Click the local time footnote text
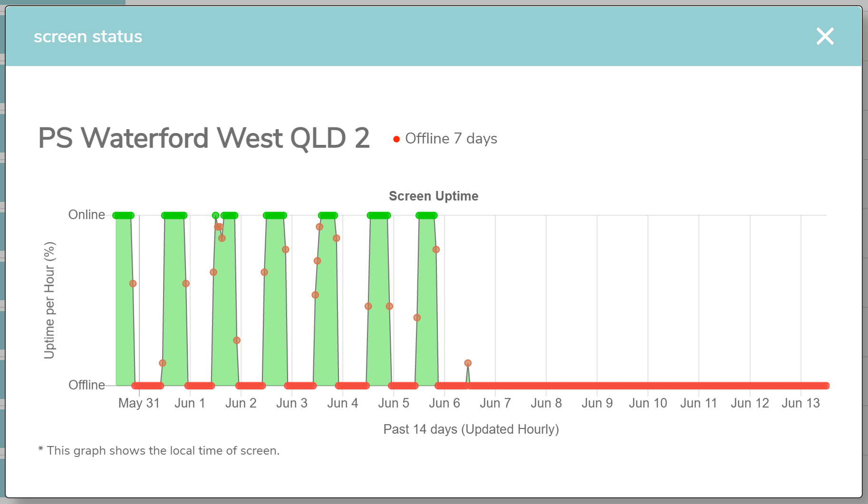The height and width of the screenshot is (504, 868). (x=159, y=450)
